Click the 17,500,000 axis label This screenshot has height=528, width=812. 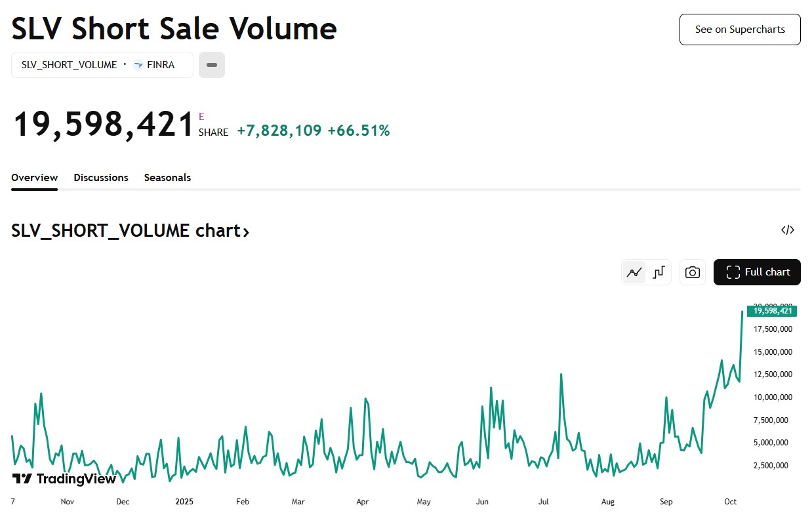click(x=773, y=329)
